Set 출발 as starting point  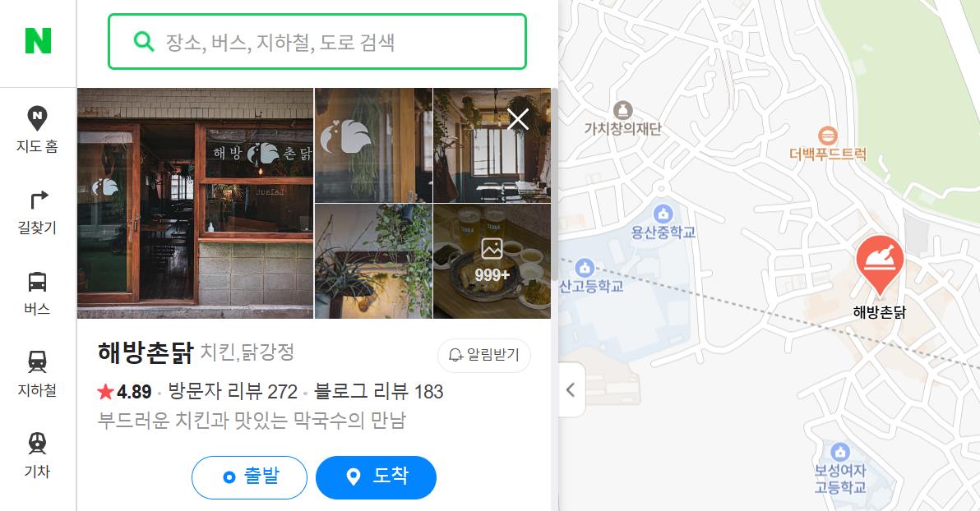pyautogui.click(x=249, y=477)
